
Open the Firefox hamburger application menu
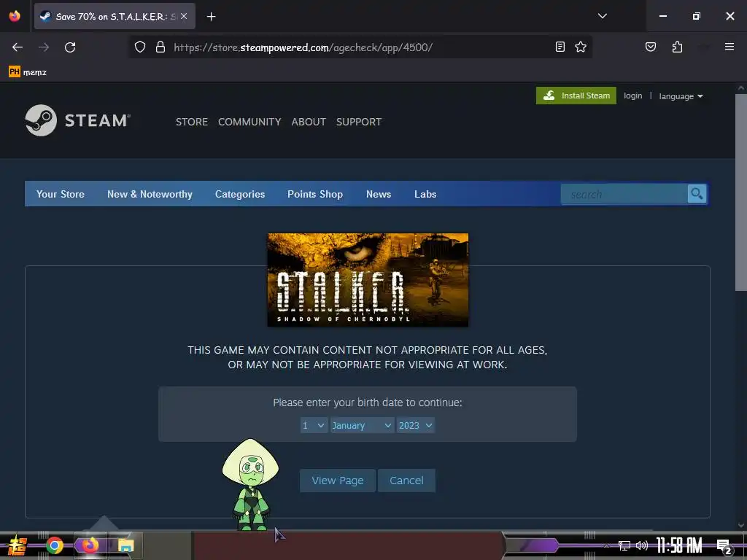(x=729, y=47)
